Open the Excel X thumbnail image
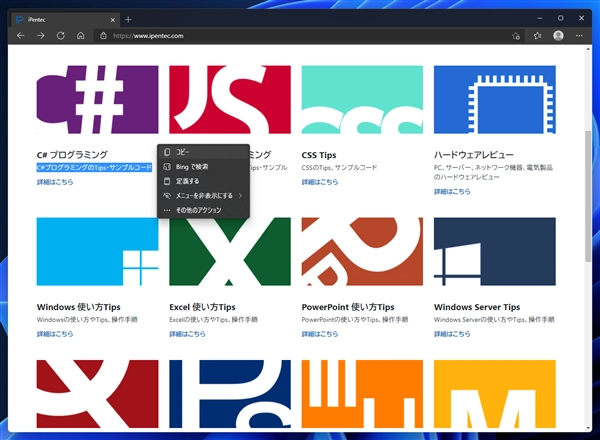The image size is (600, 440). (x=230, y=251)
